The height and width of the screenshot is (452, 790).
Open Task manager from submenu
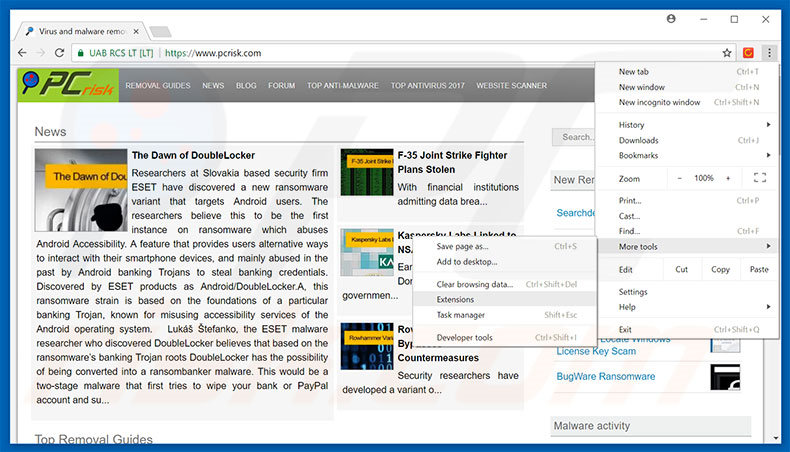(x=505, y=315)
